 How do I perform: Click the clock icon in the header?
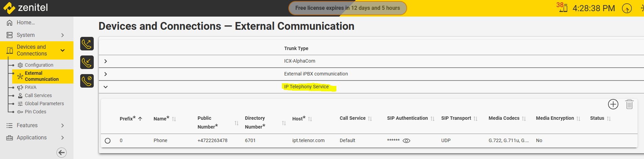[627, 8]
